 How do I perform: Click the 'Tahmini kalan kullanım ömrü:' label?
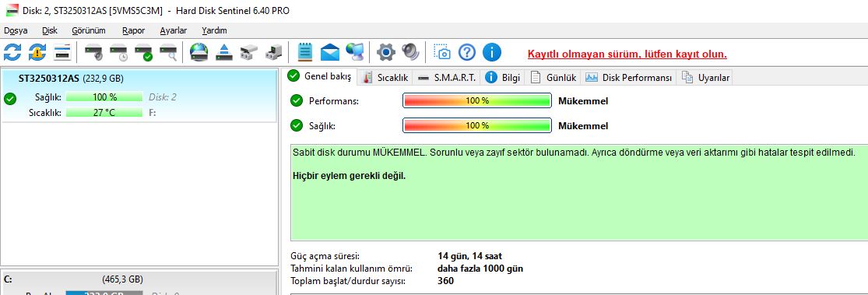point(352,269)
